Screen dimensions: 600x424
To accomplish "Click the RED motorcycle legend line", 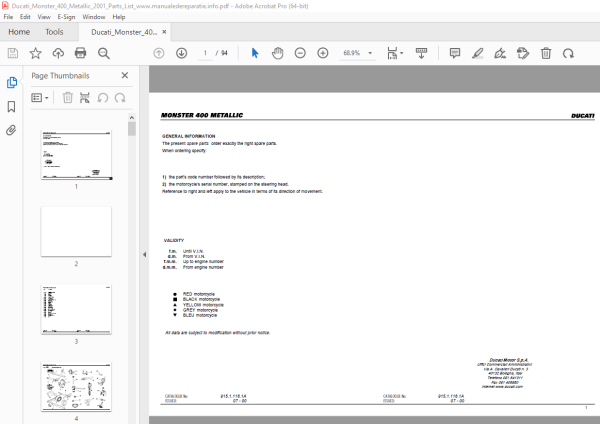I will click(x=194, y=294).
